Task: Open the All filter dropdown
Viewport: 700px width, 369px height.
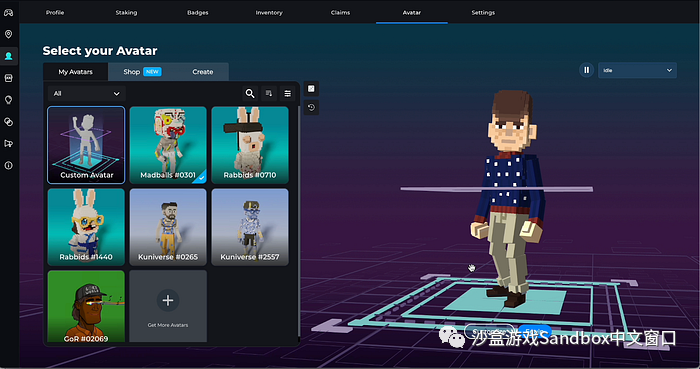Action: pos(87,94)
